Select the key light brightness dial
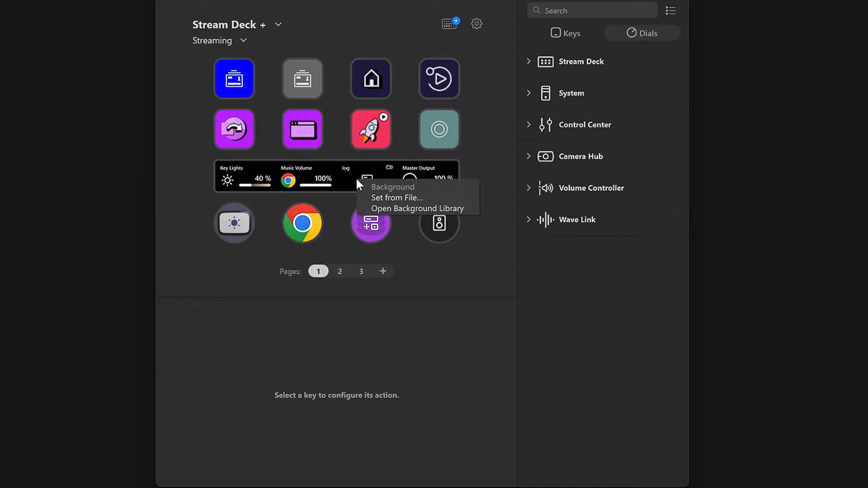The height and width of the screenshot is (488, 868). coord(234,223)
